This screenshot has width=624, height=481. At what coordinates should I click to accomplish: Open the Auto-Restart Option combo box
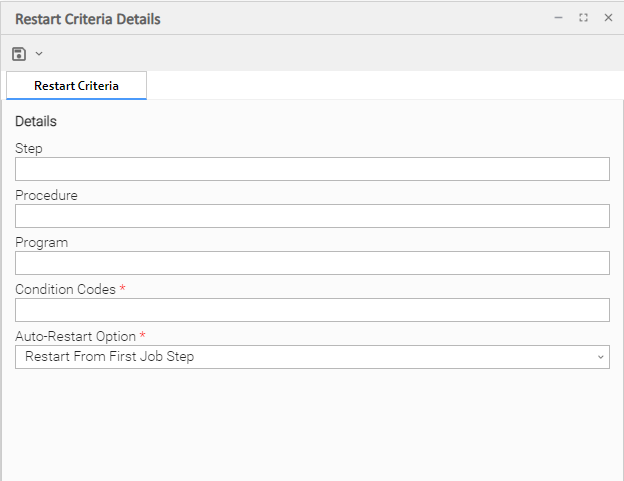pos(300,357)
